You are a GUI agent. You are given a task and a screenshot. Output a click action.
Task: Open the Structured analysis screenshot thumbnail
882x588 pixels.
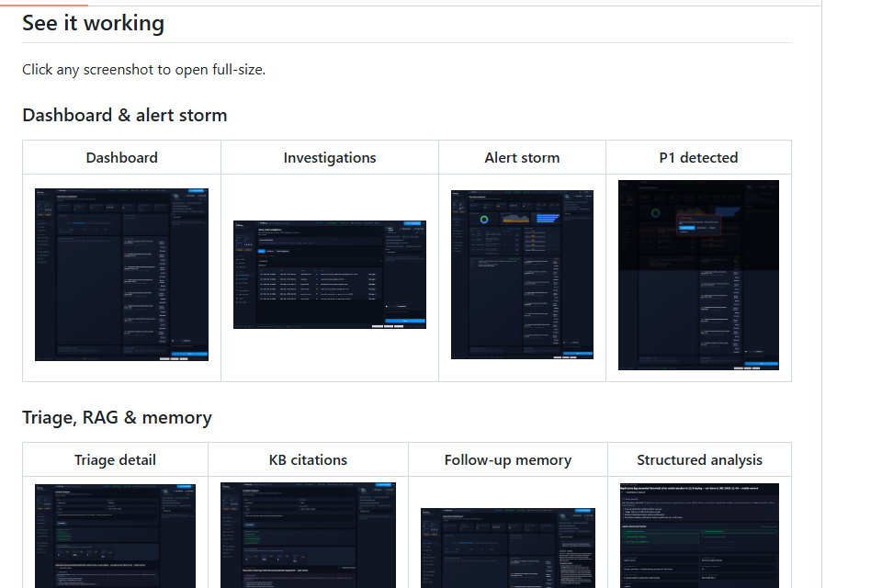pos(700,536)
